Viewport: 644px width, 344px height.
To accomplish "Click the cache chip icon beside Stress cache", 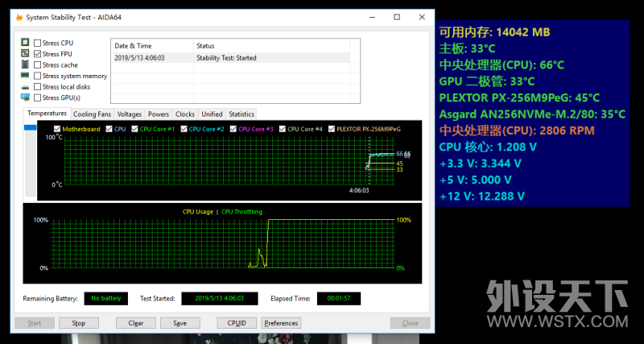I will 26,64.
